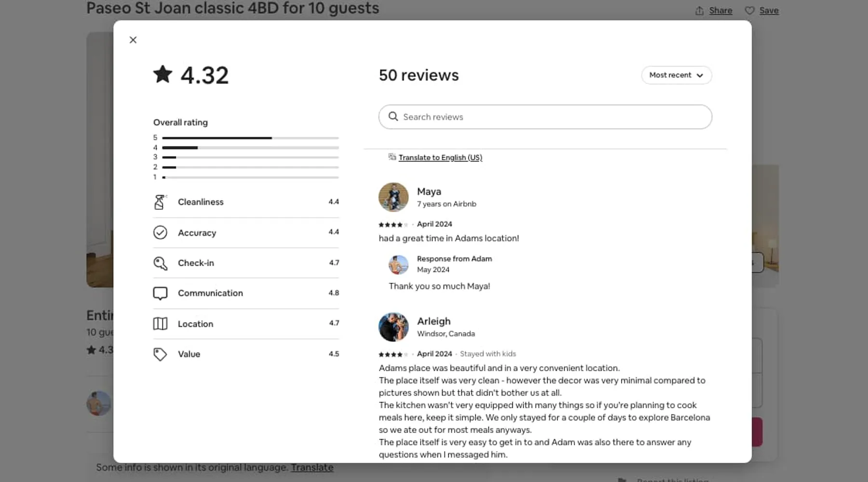Screen dimensions: 868x482
Task: Click the Location map icon
Action: click(x=160, y=324)
